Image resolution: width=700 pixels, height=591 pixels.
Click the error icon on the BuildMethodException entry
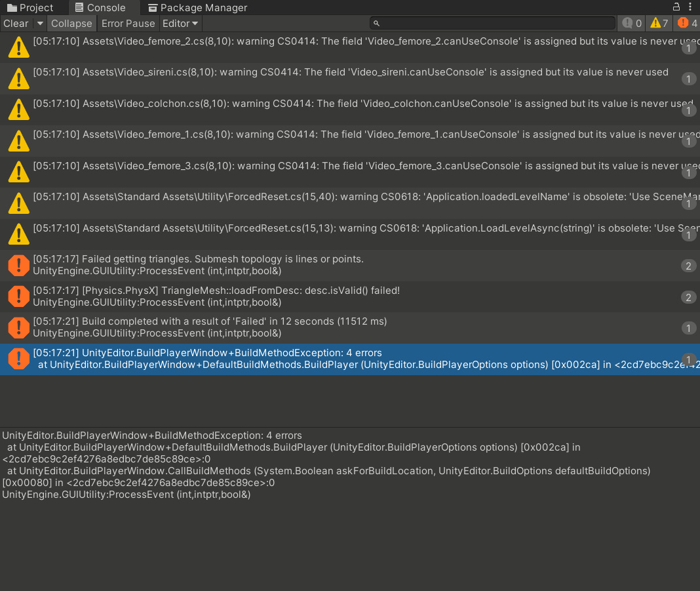[x=18, y=358]
